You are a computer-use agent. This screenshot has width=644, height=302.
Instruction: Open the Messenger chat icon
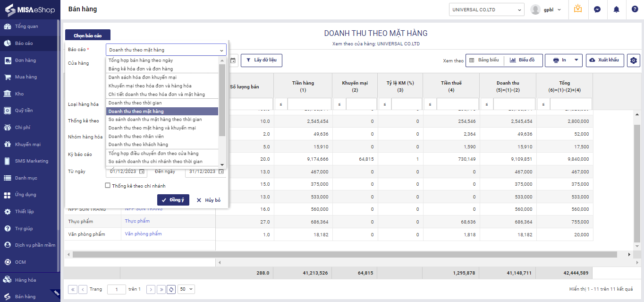pyautogui.click(x=597, y=9)
